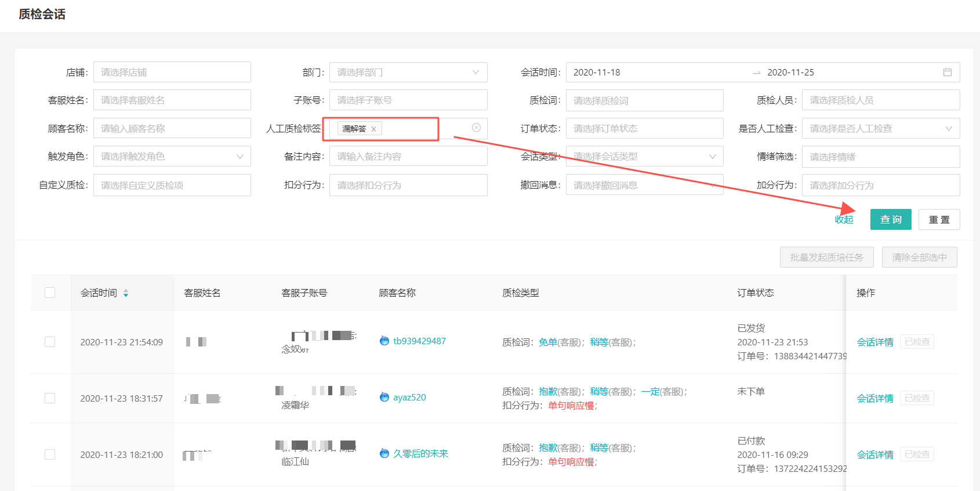Open the 触发角色 dropdown
The width and height of the screenshot is (980, 491).
click(172, 156)
